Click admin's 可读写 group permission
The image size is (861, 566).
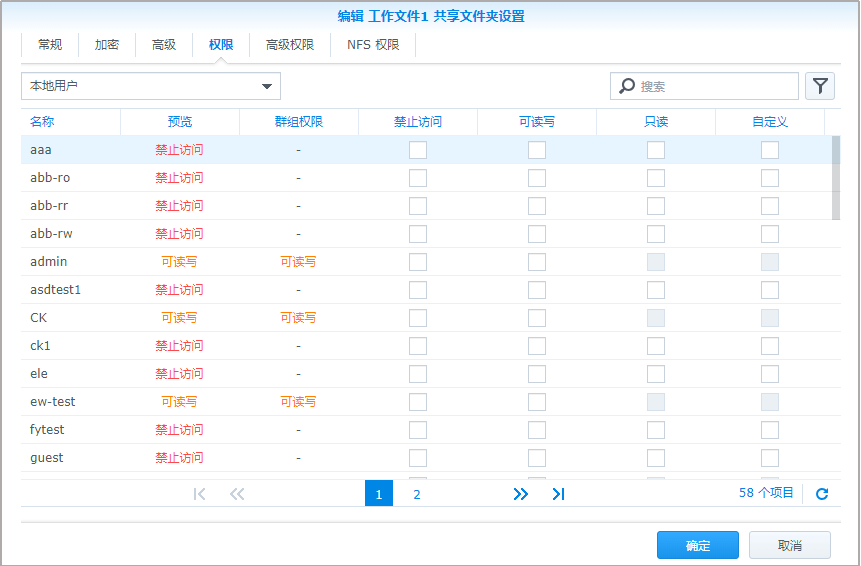point(298,262)
